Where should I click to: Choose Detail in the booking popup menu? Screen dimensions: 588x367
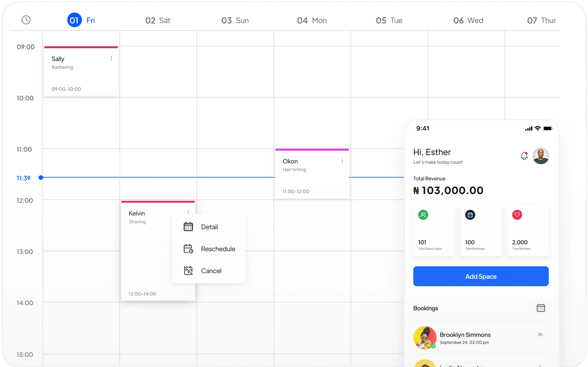[x=209, y=227]
